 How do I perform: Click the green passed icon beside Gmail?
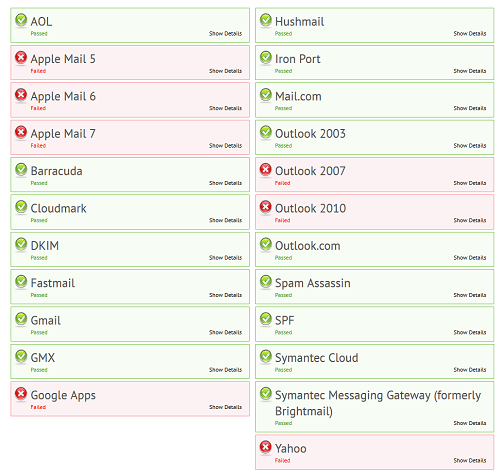[21, 319]
